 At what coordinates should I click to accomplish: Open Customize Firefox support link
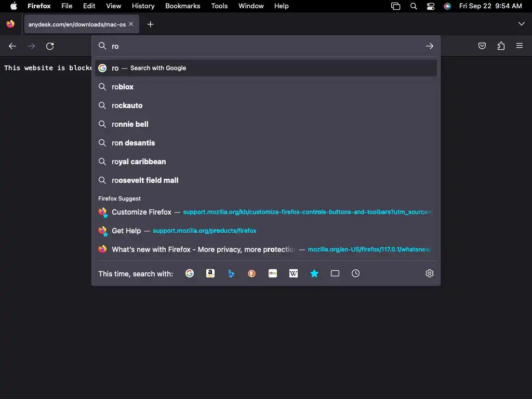coord(266,212)
